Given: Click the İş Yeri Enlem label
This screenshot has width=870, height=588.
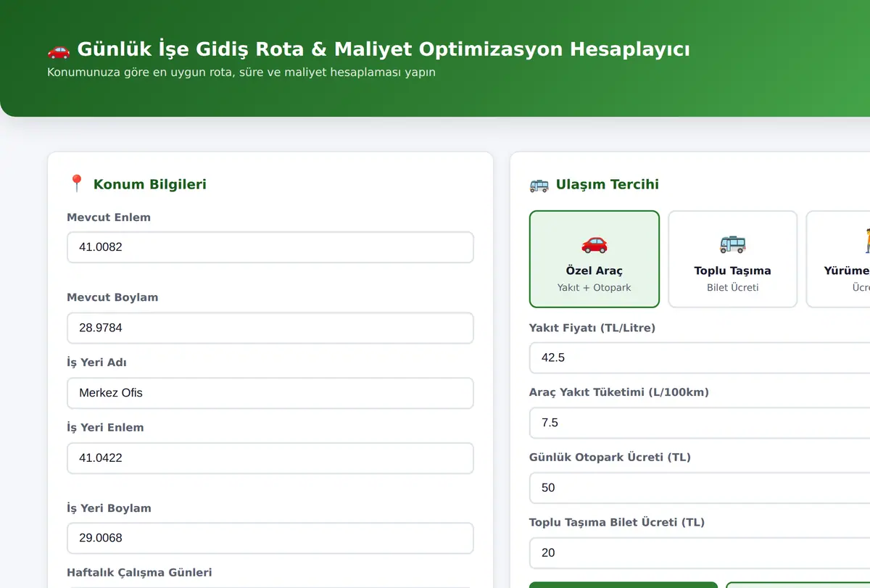Looking at the screenshot, I should [x=105, y=428].
